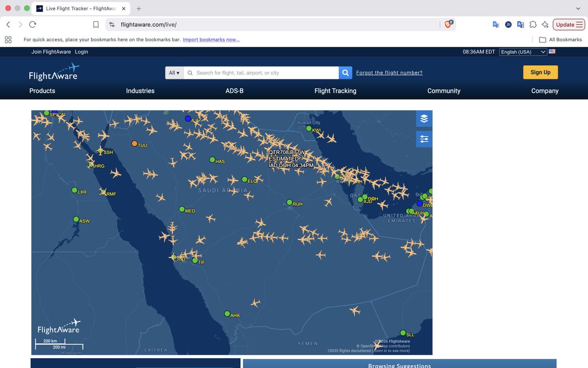The image size is (588, 368).
Task: Click Import bookmarks now link
Action: click(x=211, y=40)
